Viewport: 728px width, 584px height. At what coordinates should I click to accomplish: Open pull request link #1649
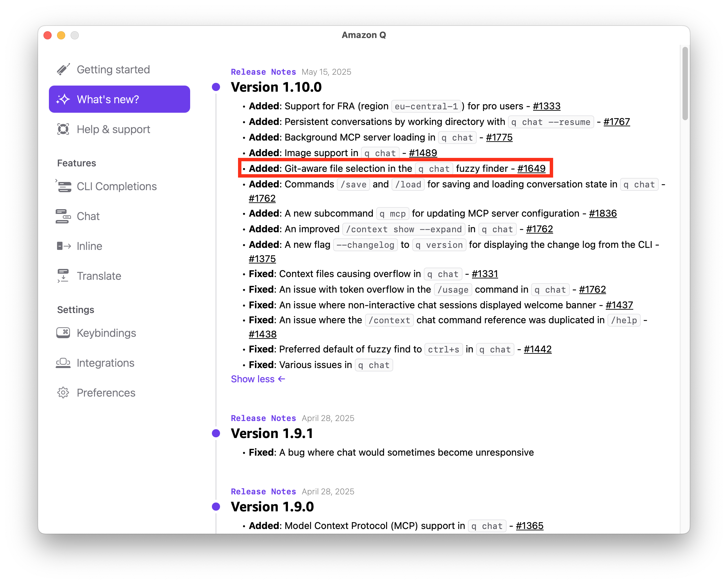pyautogui.click(x=531, y=168)
